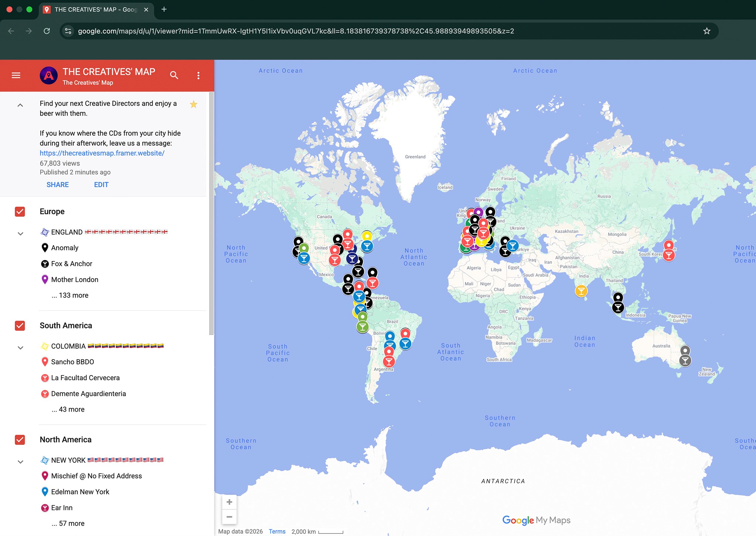Open the hamburger menu in the red header
This screenshot has height=536, width=756.
(x=16, y=75)
